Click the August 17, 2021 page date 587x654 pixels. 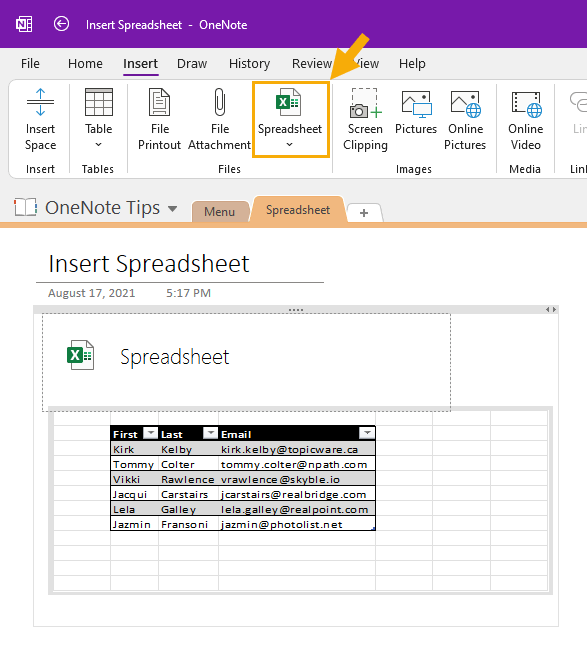click(x=91, y=293)
